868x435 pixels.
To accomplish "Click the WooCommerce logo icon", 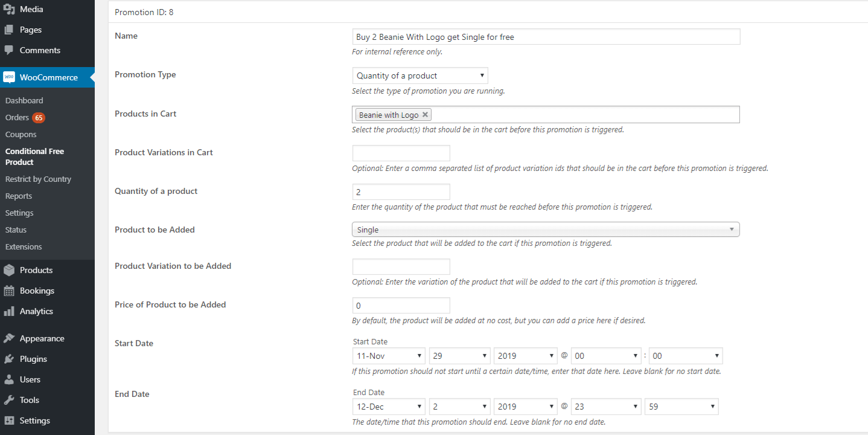I will pos(9,77).
